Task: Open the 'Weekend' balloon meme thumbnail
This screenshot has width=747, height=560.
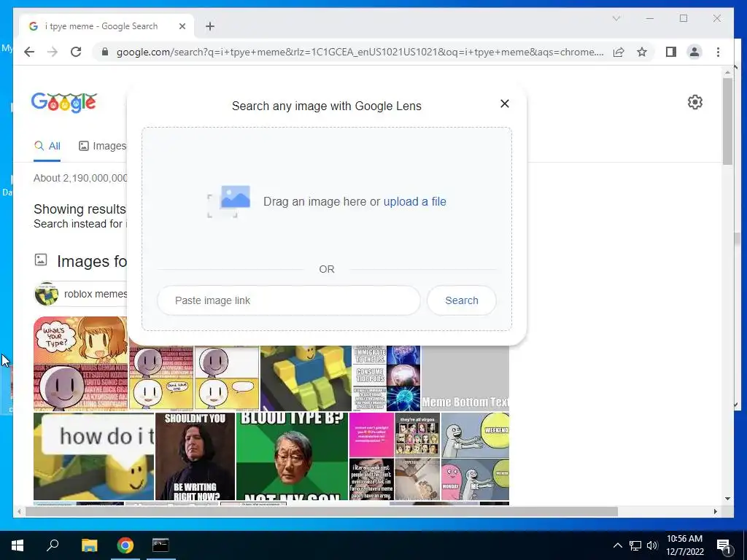Action: point(475,435)
